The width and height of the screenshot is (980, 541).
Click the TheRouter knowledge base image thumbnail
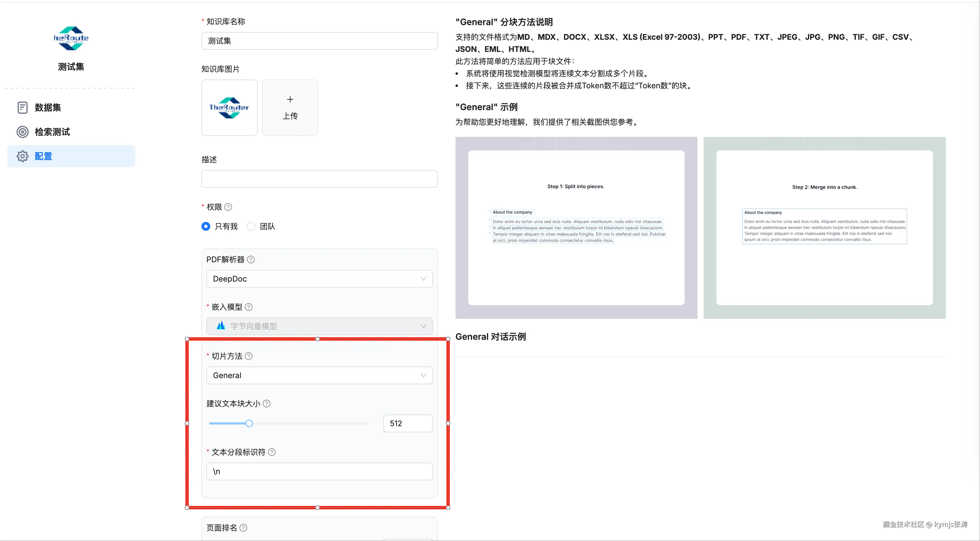[x=229, y=107]
